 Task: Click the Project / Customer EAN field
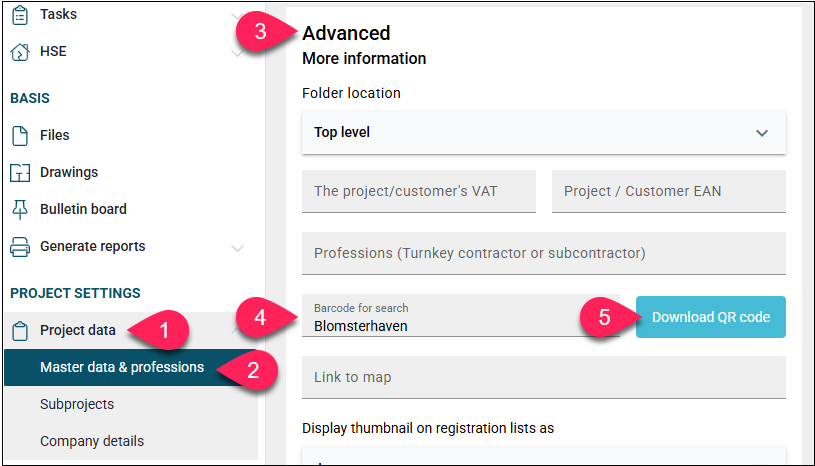[669, 191]
